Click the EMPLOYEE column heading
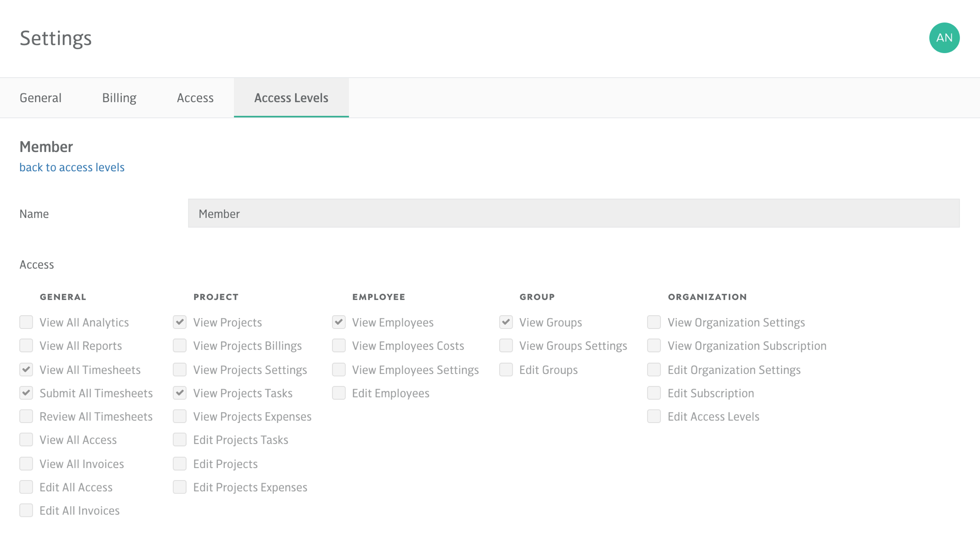 379,297
